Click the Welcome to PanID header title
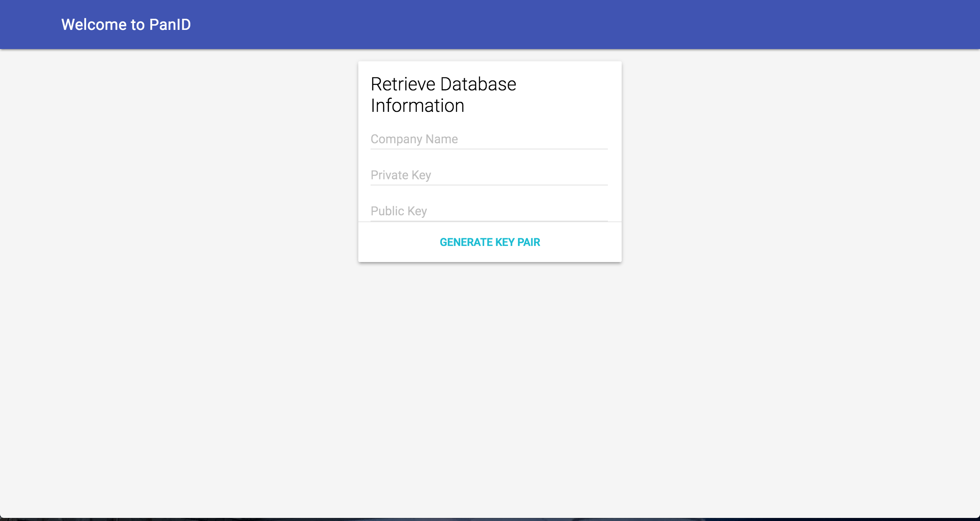The height and width of the screenshot is (521, 980). coord(126,25)
